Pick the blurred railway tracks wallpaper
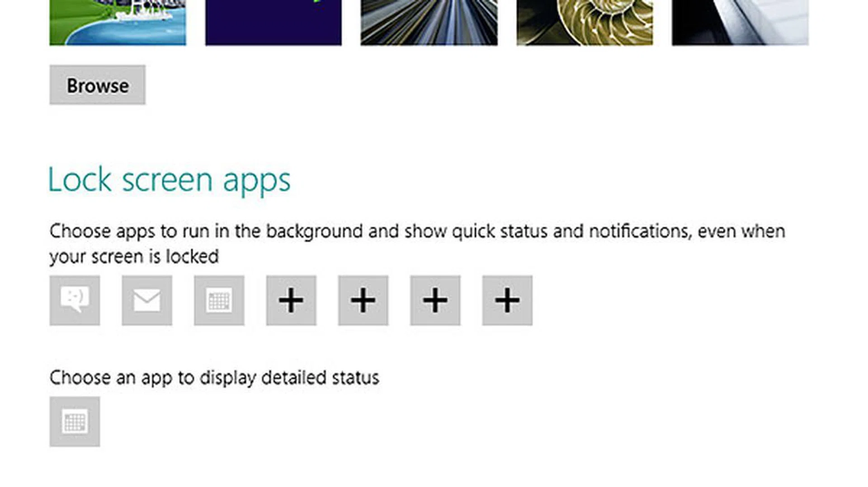This screenshot has width=868, height=487. [429, 22]
